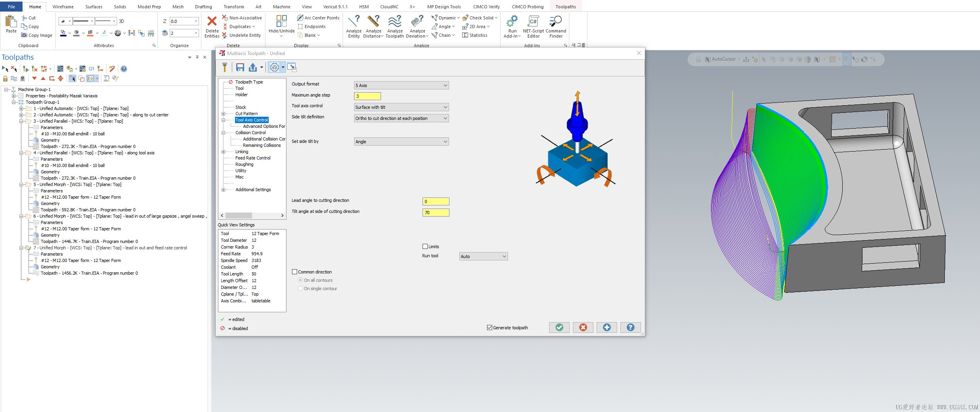This screenshot has height=412, width=980.
Task: Open the Output format dropdown
Action: pyautogui.click(x=401, y=85)
